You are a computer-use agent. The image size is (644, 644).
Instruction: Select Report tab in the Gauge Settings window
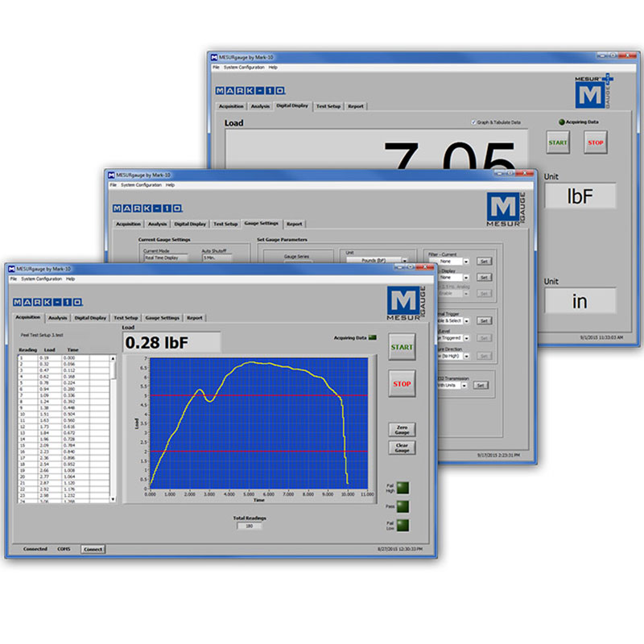click(294, 224)
